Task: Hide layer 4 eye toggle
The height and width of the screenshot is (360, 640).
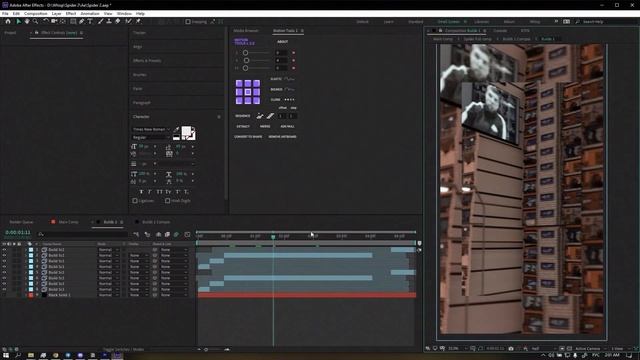Action: [x=4, y=267]
